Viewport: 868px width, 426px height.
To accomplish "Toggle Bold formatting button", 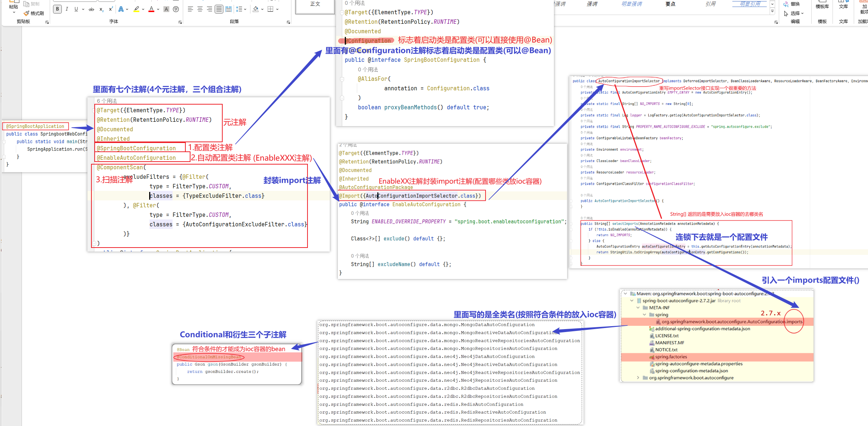I will click(x=57, y=9).
